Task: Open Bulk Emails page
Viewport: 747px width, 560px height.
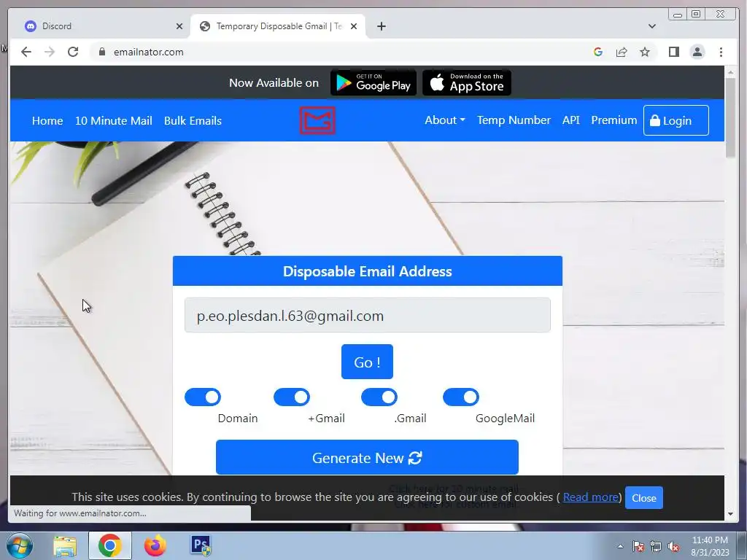Action: click(x=193, y=120)
